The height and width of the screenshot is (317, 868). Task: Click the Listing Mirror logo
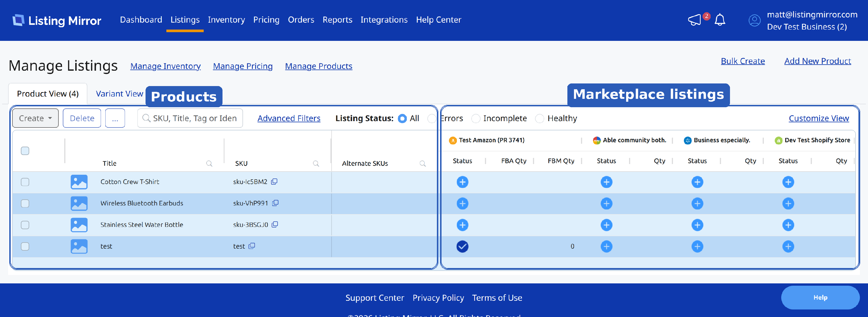click(57, 20)
